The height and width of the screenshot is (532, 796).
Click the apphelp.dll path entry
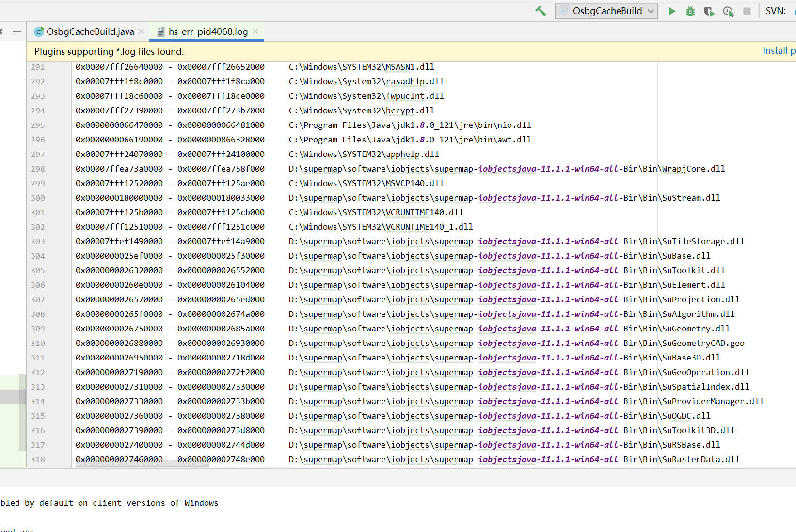pyautogui.click(x=364, y=154)
